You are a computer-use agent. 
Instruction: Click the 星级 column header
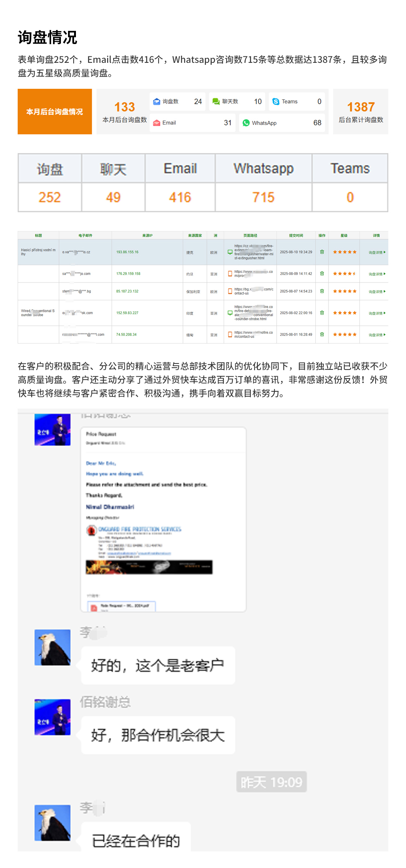point(344,236)
